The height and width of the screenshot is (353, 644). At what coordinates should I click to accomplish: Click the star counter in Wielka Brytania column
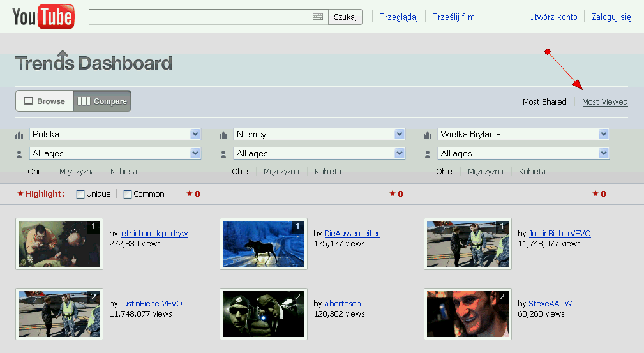599,193
